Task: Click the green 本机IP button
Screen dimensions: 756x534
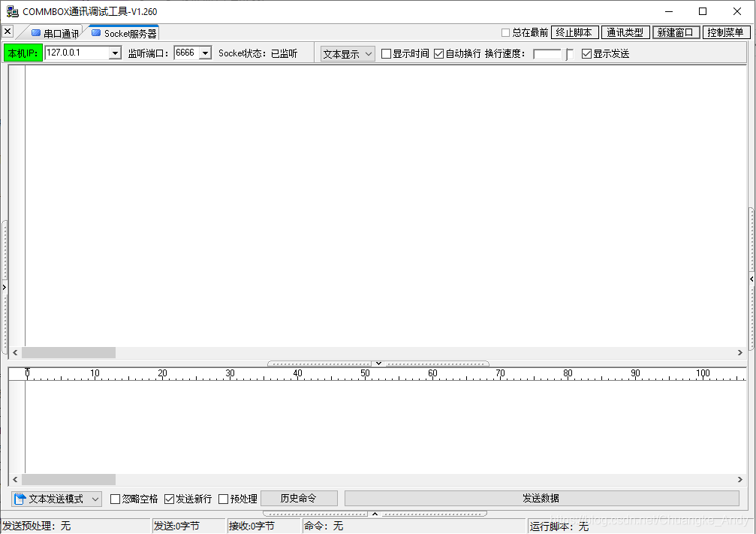Action: coord(23,53)
